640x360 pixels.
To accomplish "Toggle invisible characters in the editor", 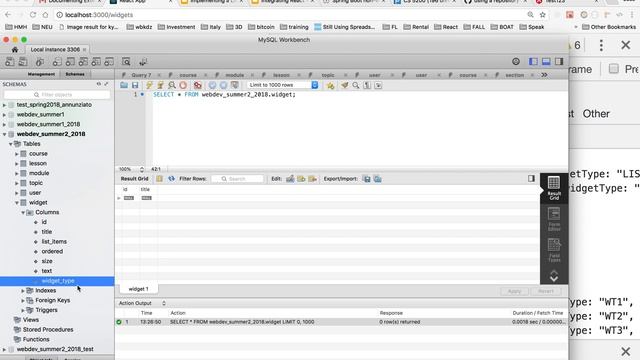I will tap(367, 85).
